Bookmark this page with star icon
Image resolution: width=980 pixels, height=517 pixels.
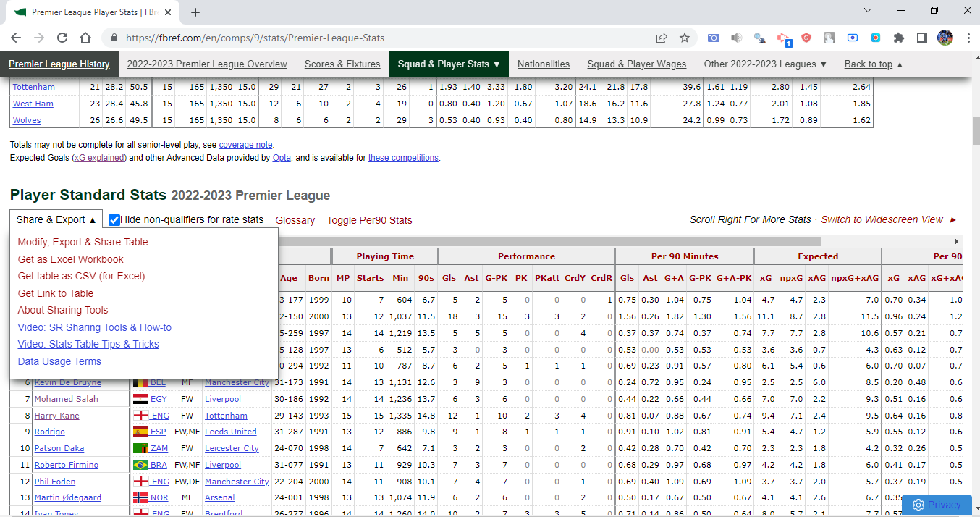[685, 38]
